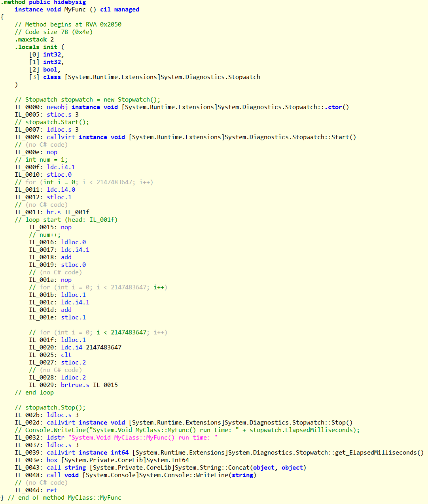Click the 'IL_0032: ldstr' string literal line
The height and width of the screenshot is (504, 428).
click(116, 438)
